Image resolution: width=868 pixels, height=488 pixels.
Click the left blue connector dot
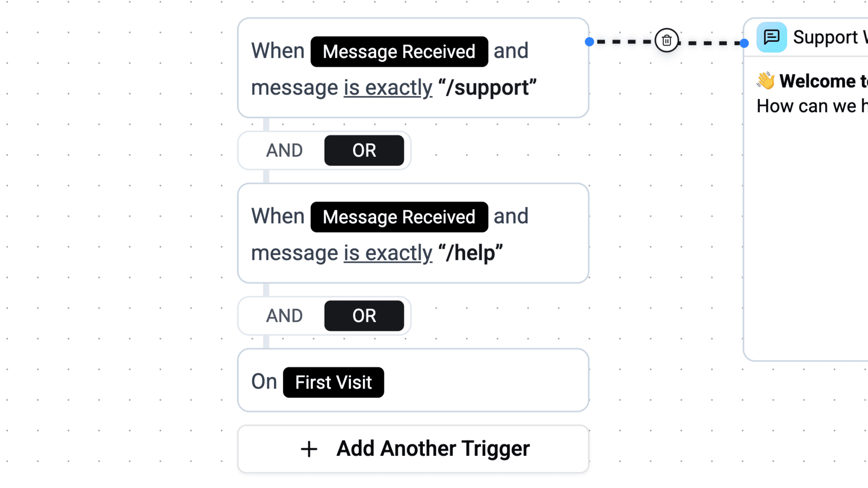click(x=589, y=41)
